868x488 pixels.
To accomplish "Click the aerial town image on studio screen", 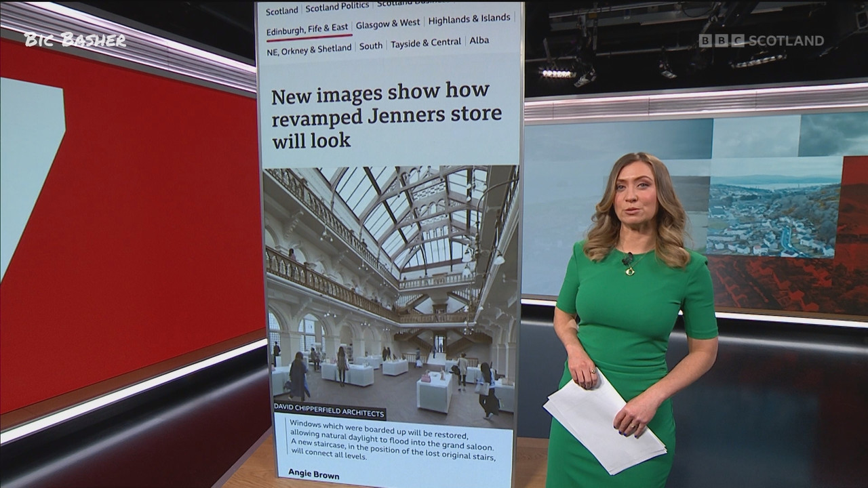I will tap(774, 214).
